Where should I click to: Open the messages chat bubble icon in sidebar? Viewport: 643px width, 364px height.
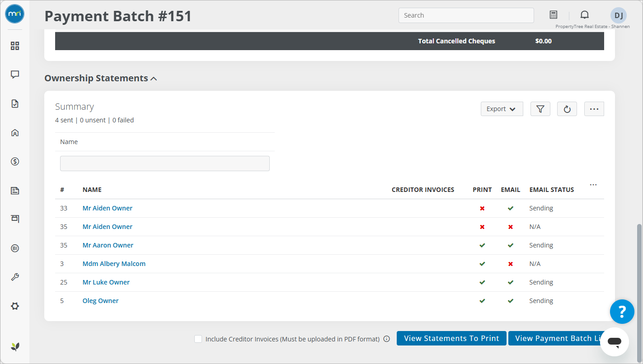click(15, 75)
